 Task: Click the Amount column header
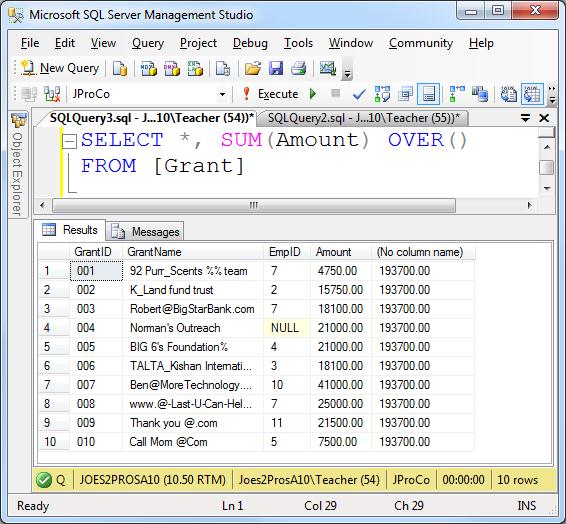[x=341, y=252]
